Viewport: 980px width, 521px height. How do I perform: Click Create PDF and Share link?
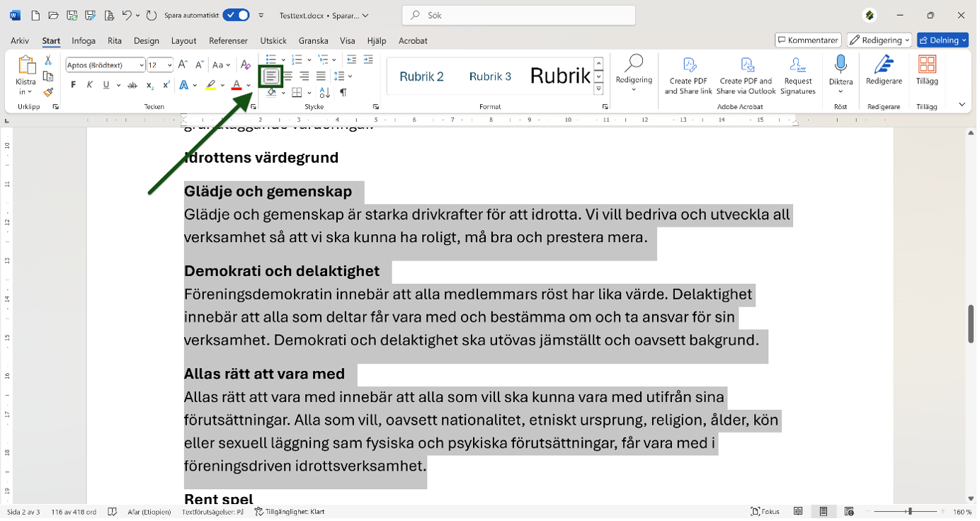[688, 76]
